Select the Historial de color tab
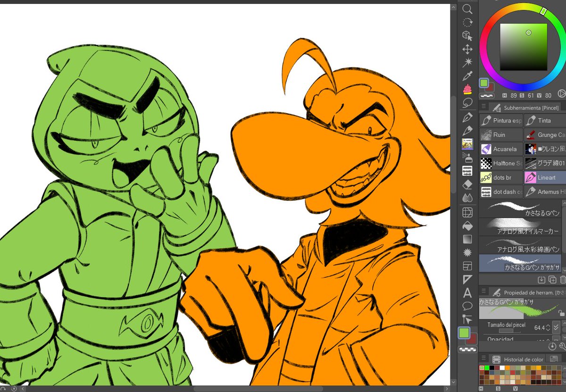This screenshot has height=392, width=566. tap(517, 359)
